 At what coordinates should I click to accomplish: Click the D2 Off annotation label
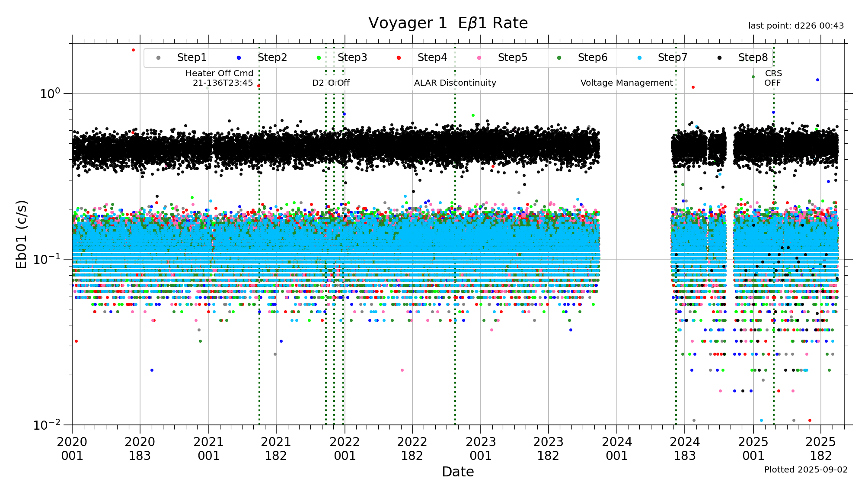coord(331,83)
